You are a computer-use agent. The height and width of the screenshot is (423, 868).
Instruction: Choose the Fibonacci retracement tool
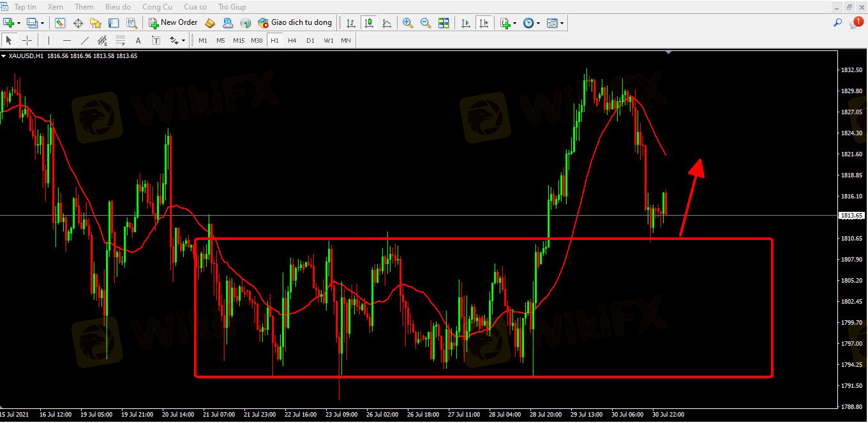pos(120,40)
